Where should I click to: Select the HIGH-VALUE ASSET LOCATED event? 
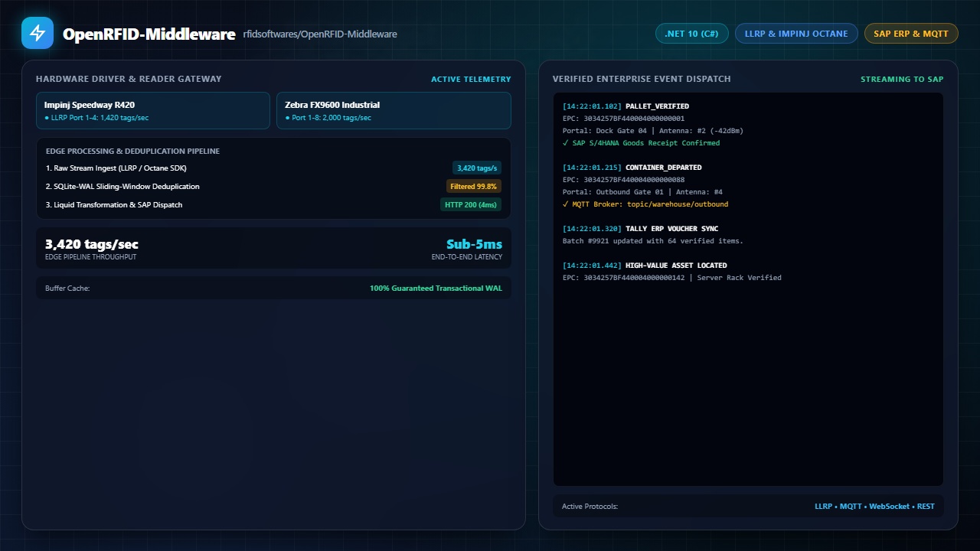pos(676,266)
